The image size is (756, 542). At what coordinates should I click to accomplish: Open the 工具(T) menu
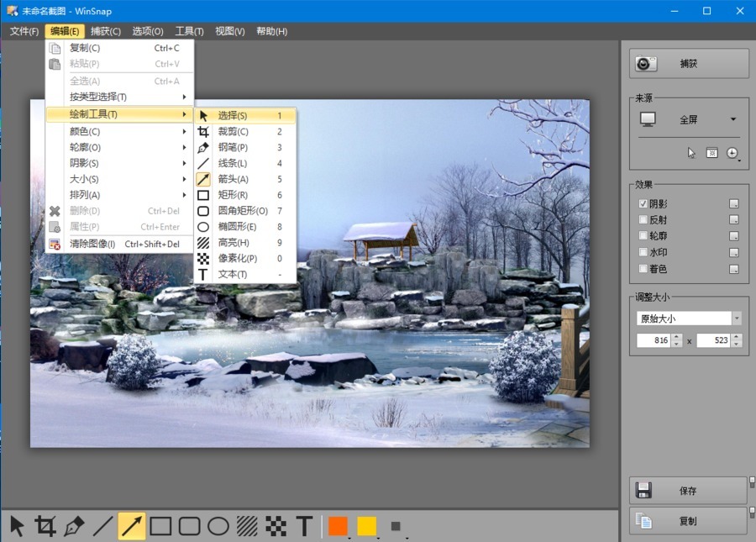click(189, 31)
